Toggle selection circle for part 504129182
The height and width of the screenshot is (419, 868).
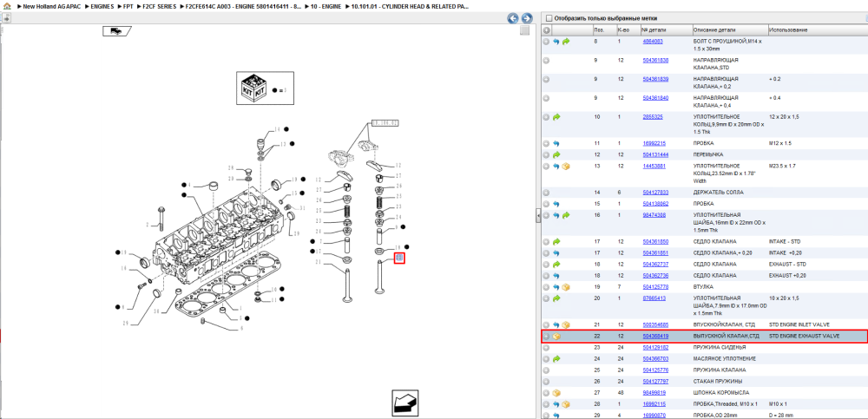(x=546, y=348)
